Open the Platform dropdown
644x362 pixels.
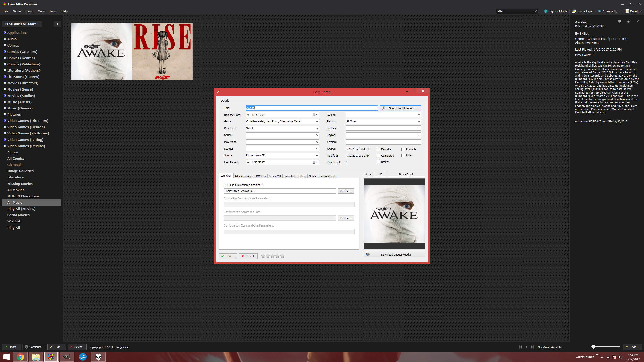(419, 121)
